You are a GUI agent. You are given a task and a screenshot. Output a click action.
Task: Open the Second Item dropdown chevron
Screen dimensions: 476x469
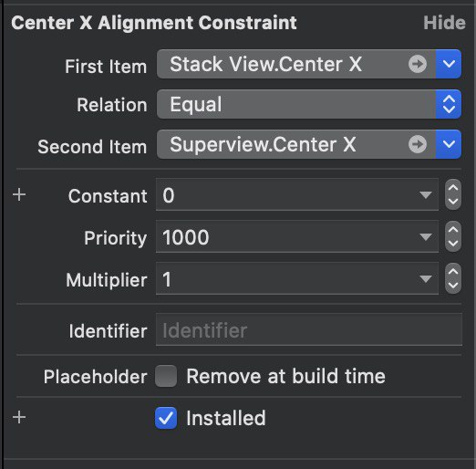pyautogui.click(x=449, y=144)
